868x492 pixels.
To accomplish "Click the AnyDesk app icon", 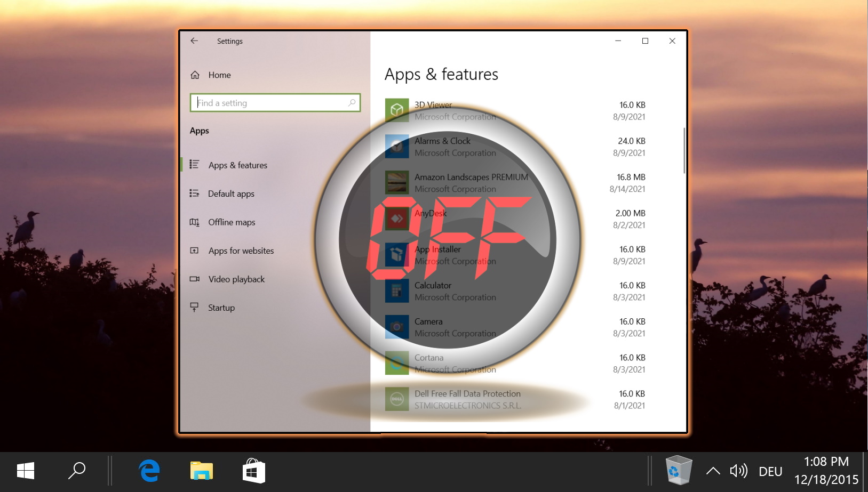I will 397,219.
